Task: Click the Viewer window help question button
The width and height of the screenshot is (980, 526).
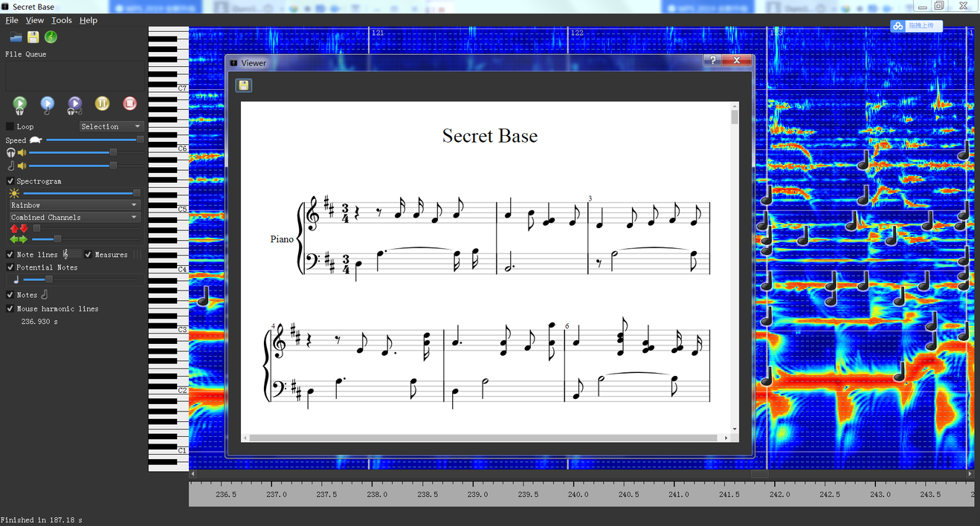Action: click(x=713, y=60)
